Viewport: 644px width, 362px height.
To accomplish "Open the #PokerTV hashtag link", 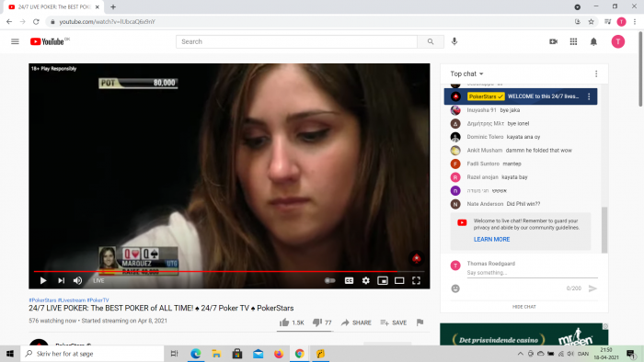I will [98, 300].
